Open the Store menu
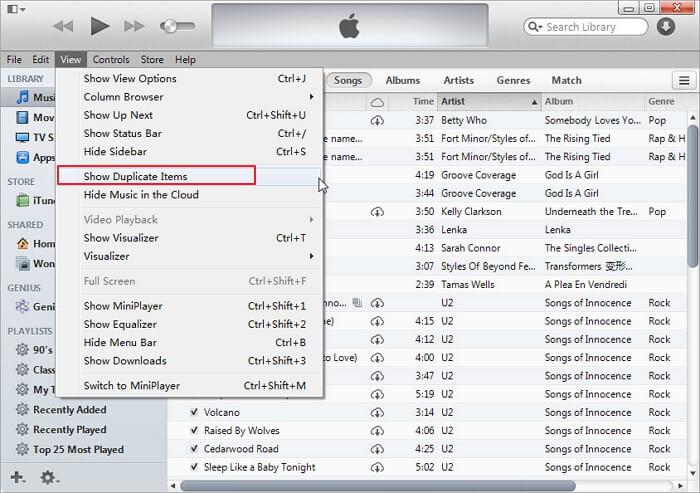700x493 pixels. [152, 59]
